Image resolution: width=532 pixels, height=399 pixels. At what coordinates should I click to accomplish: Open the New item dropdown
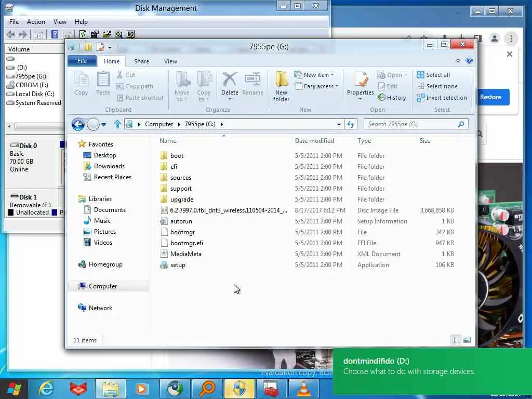pos(314,75)
